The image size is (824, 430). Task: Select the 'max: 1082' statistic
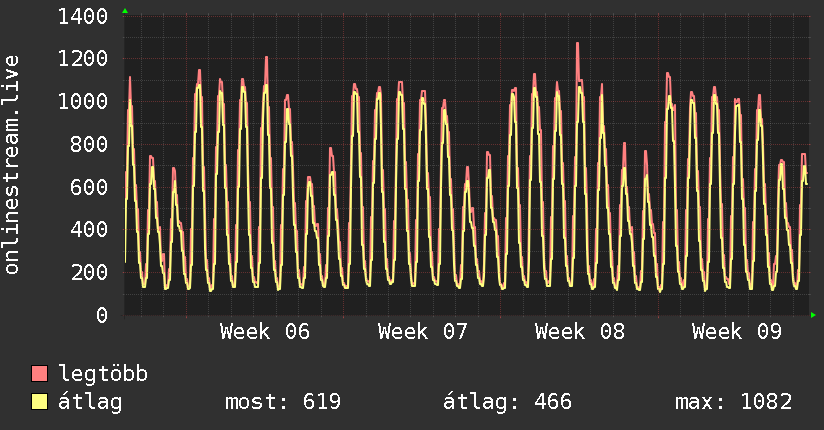(x=734, y=402)
